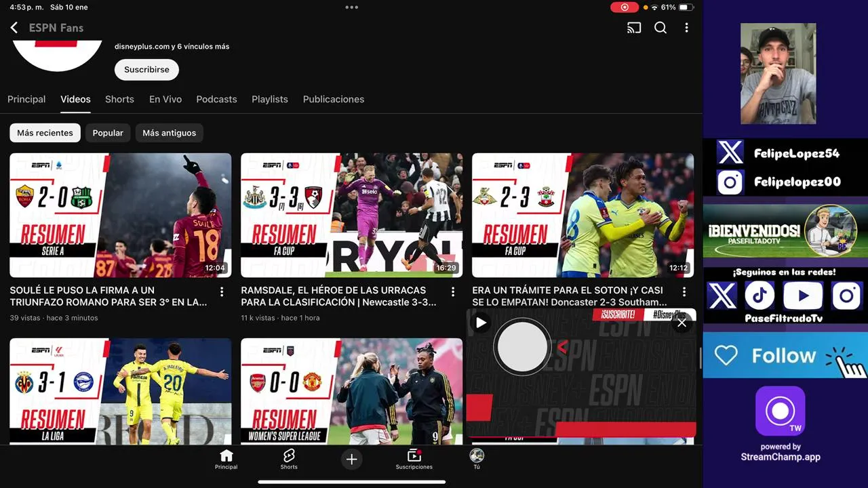Open the Newcastle 3-3 Bournemouth thumbnail
This screenshot has height=488, width=868.
352,215
